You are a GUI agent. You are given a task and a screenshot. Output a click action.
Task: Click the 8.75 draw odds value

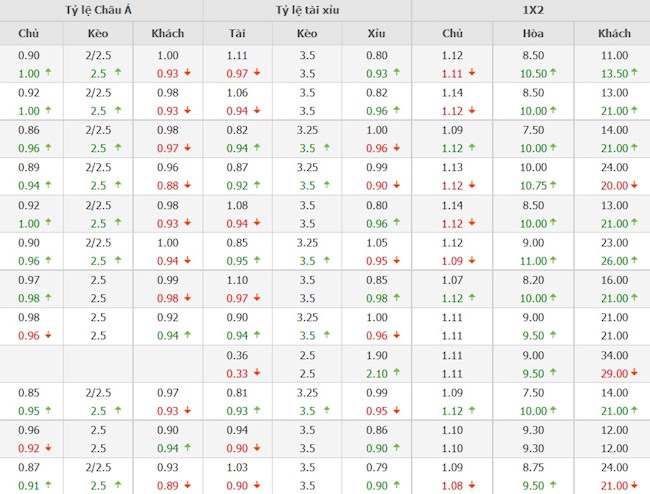(533, 468)
